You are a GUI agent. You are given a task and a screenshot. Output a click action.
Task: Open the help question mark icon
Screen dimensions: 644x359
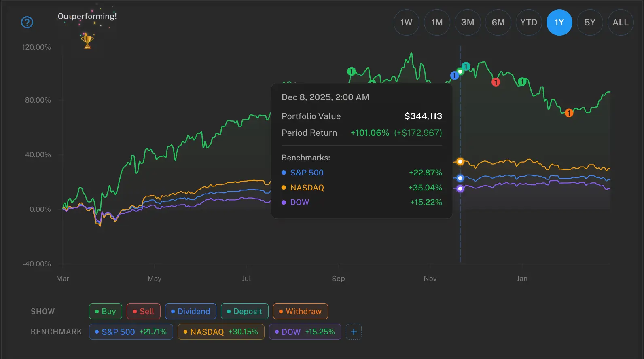(x=27, y=22)
